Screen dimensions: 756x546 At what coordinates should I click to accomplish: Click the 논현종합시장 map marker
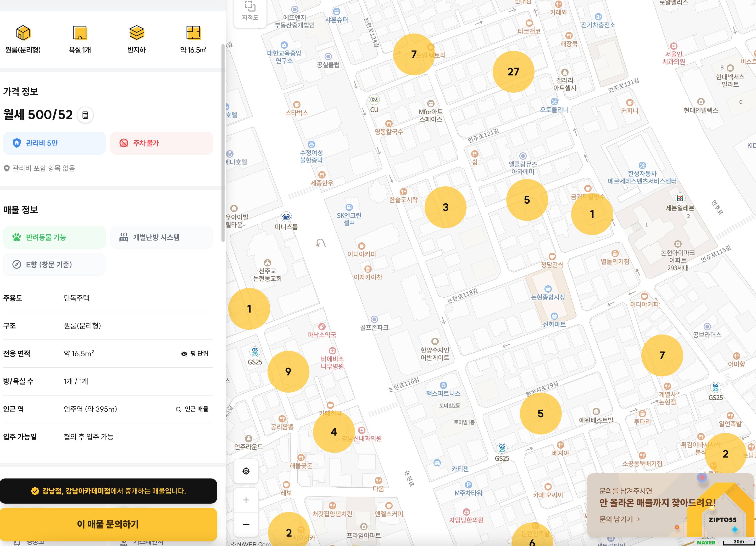pyautogui.click(x=548, y=289)
